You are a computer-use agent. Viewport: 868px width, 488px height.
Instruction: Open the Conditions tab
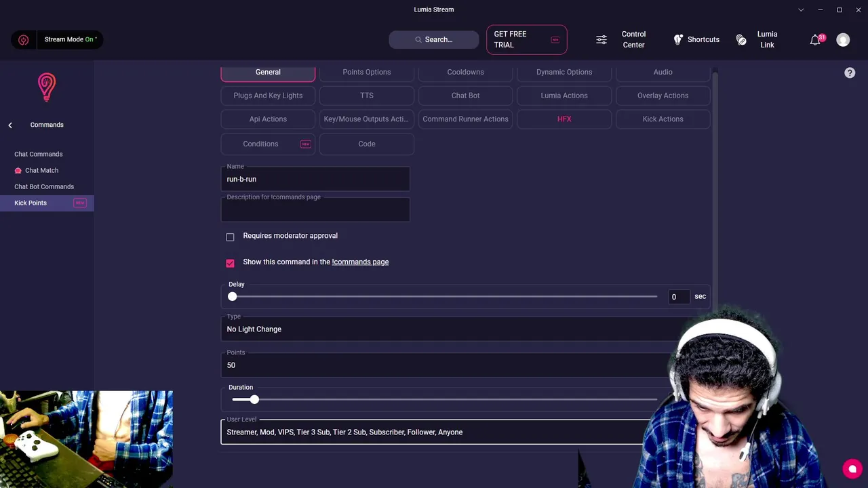pyautogui.click(x=268, y=144)
